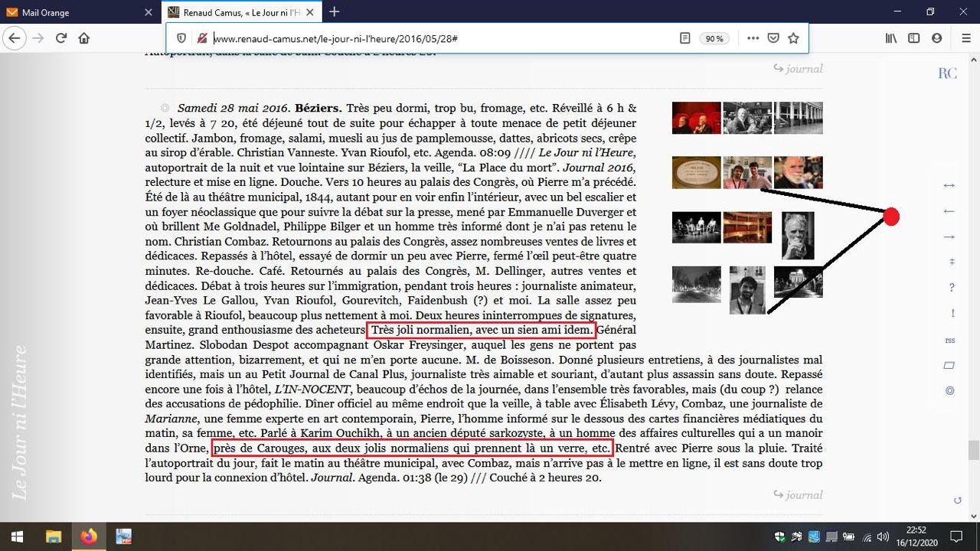Open the question mark help icon
Image resolution: width=980 pixels, height=551 pixels.
coord(952,288)
